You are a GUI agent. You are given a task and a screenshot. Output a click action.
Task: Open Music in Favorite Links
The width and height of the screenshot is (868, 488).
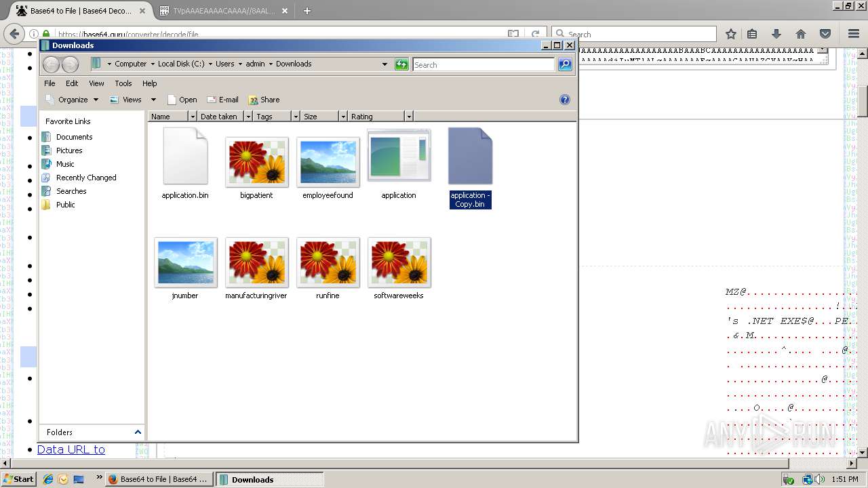pyautogui.click(x=65, y=164)
